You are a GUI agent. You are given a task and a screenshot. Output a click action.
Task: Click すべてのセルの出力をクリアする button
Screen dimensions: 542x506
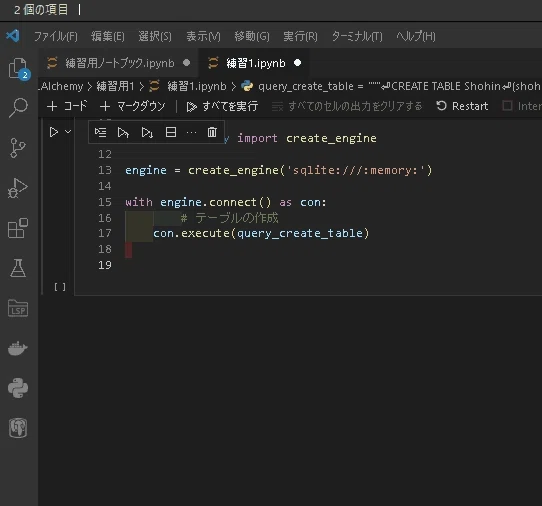coord(347,106)
